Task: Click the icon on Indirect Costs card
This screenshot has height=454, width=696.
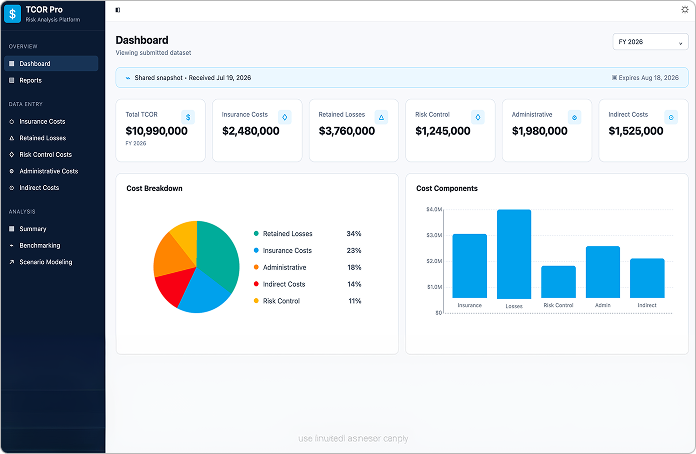Action: tap(671, 117)
